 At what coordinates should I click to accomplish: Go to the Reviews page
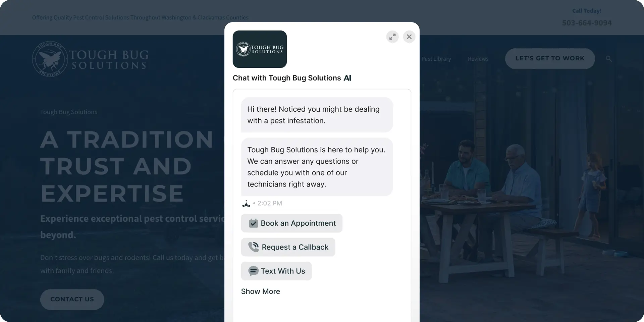point(478,59)
